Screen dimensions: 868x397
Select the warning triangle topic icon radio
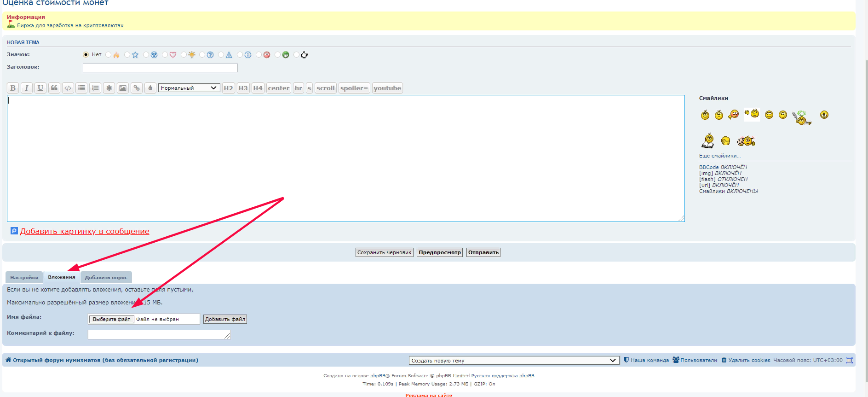pos(221,54)
